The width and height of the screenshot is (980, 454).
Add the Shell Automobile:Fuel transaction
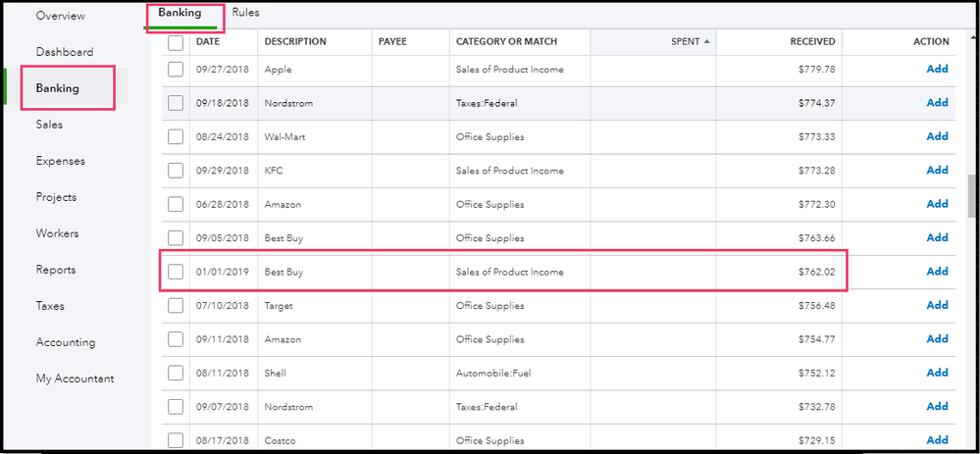(x=937, y=373)
